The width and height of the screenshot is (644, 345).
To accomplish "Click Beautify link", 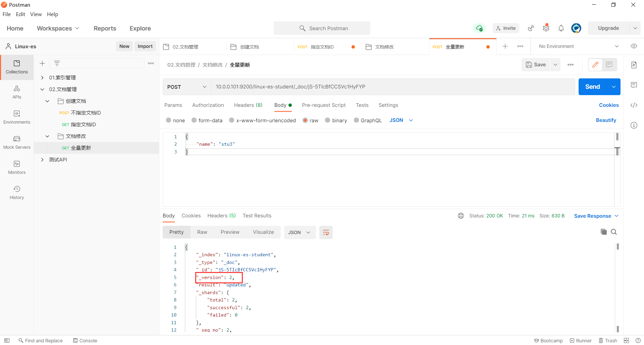I will pos(606,120).
